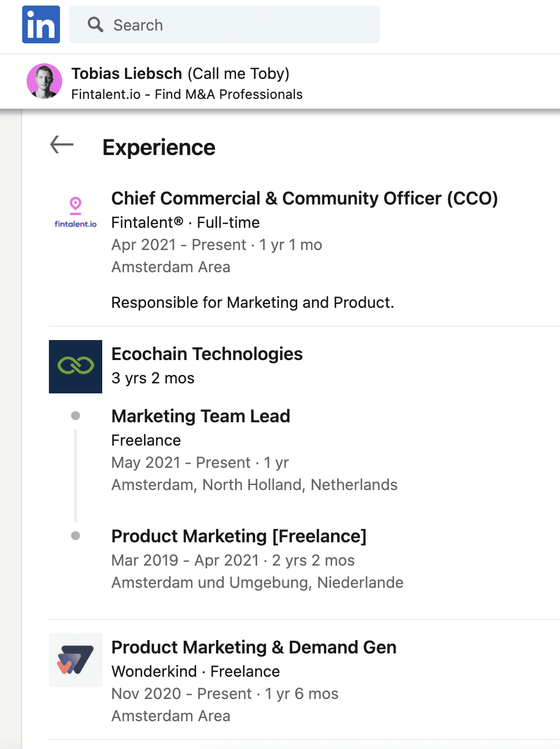Open Tobias Liebsch's profile photo

(44, 81)
